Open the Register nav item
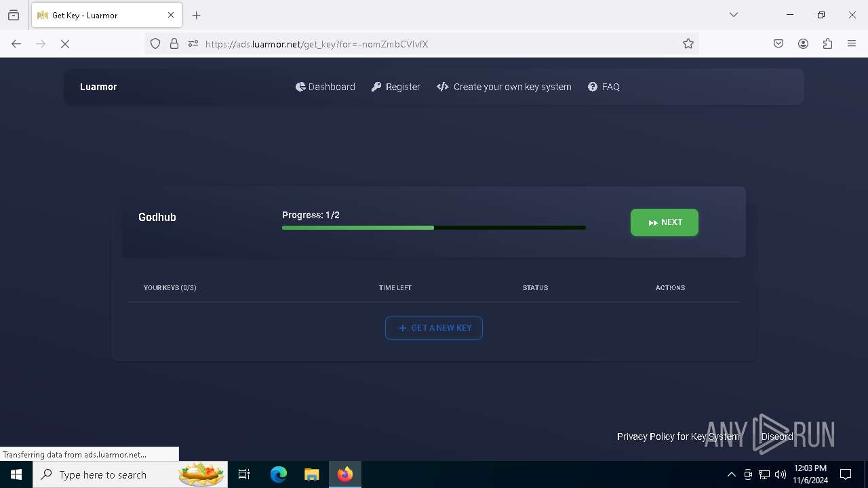The image size is (868, 488). coord(396,87)
